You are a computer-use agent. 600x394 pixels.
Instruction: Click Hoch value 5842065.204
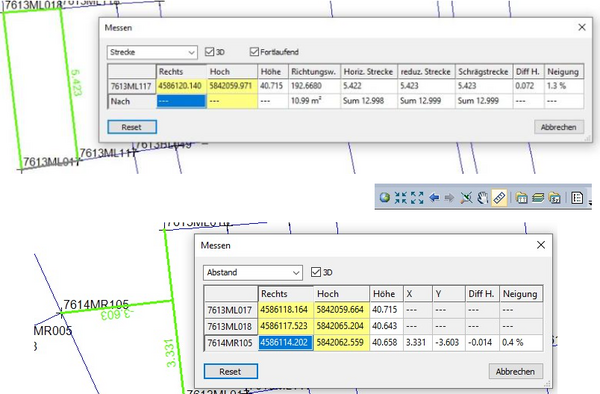pyautogui.click(x=342, y=326)
